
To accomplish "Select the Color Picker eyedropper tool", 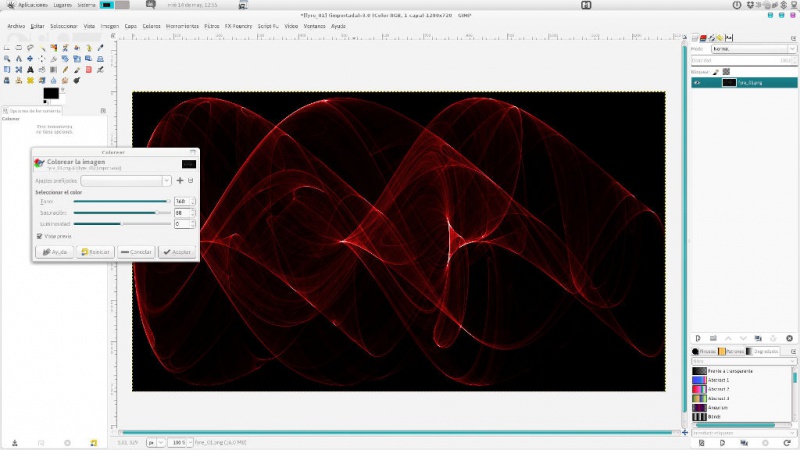I will coord(100,47).
